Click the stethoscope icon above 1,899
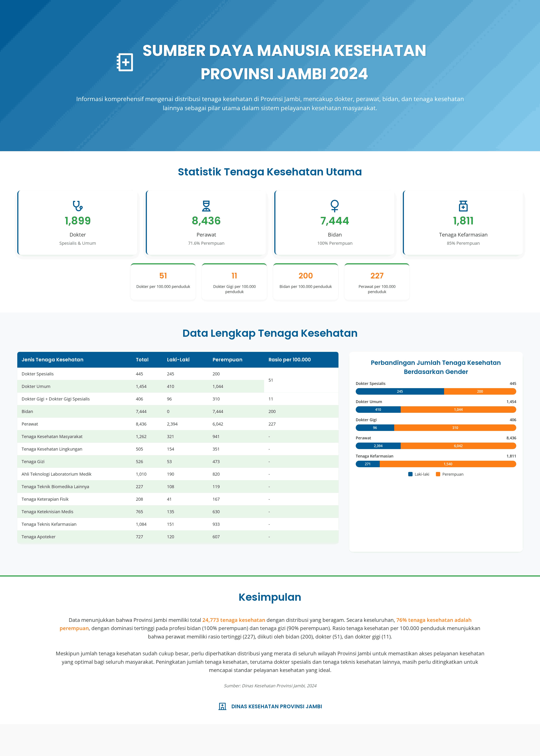This screenshot has height=756, width=540. click(78, 206)
